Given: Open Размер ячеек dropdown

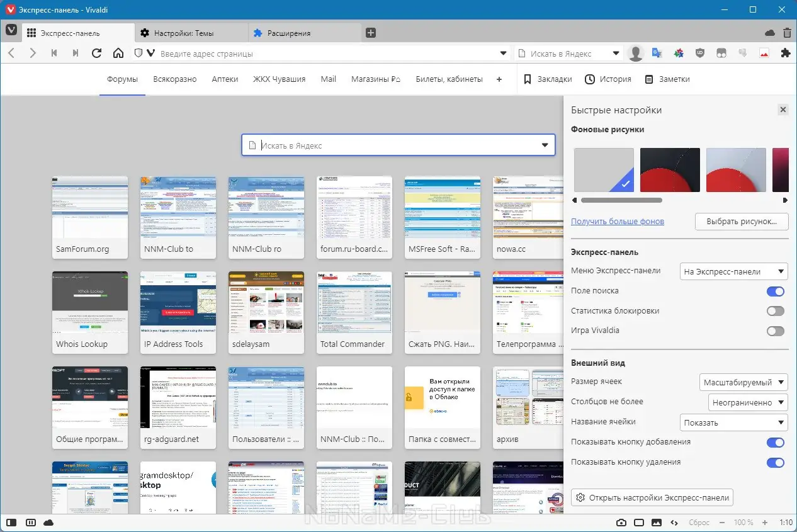Looking at the screenshot, I should pos(743,382).
